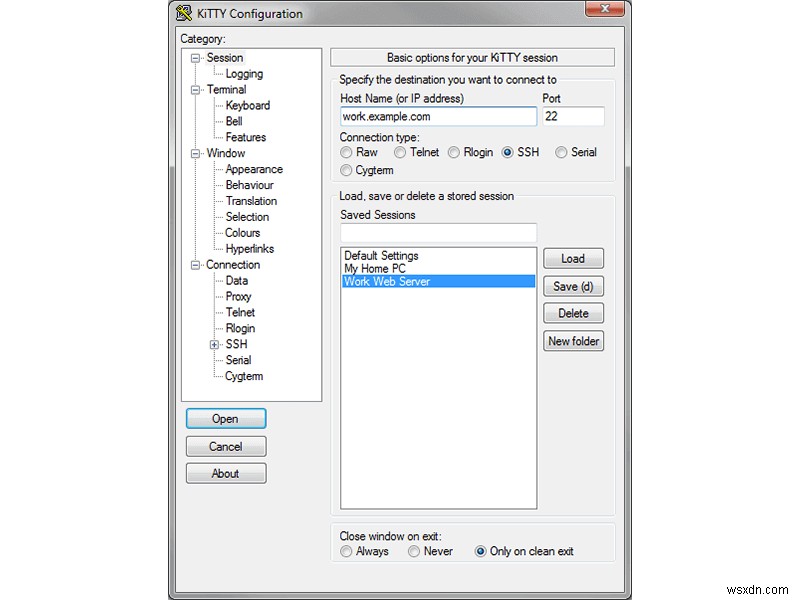Click the Save (d) button
The image size is (800, 600).
pos(573,287)
